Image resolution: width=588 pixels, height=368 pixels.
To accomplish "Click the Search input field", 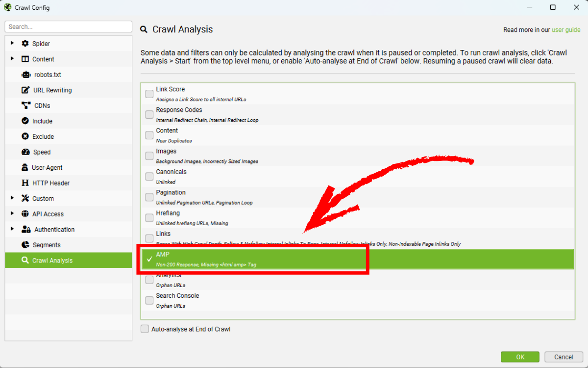I will (69, 27).
